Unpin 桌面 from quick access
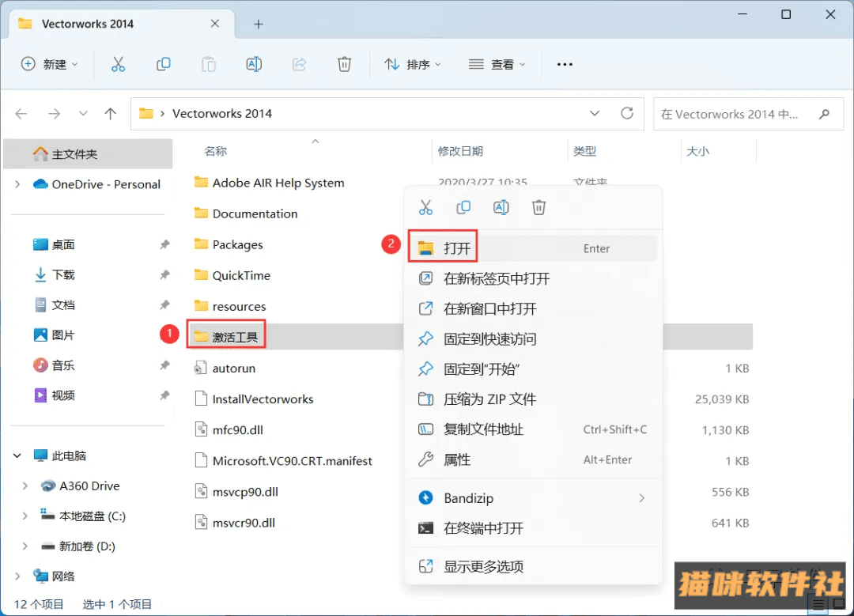 pyautogui.click(x=164, y=244)
